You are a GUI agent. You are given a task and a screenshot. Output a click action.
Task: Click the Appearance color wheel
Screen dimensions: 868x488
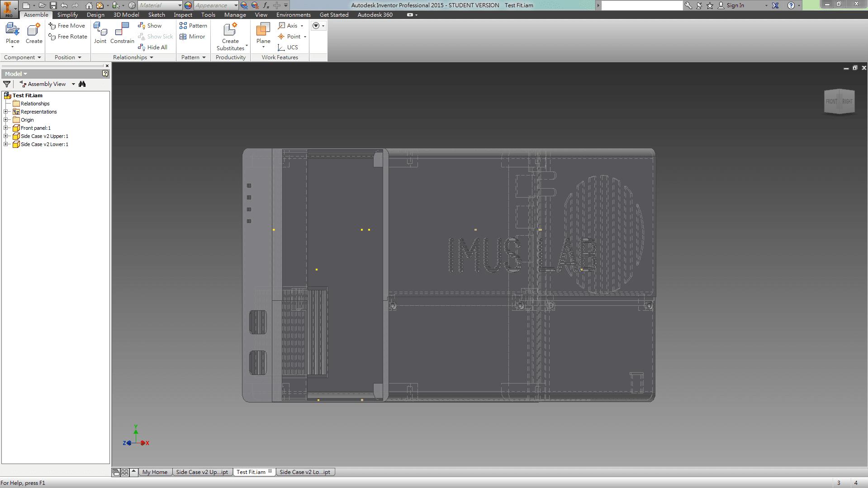(187, 5)
